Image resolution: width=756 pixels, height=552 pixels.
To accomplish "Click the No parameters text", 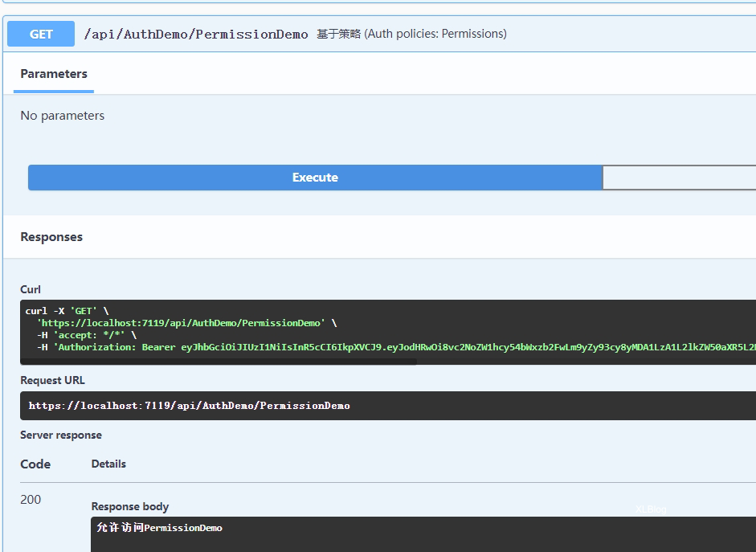I will 63,116.
